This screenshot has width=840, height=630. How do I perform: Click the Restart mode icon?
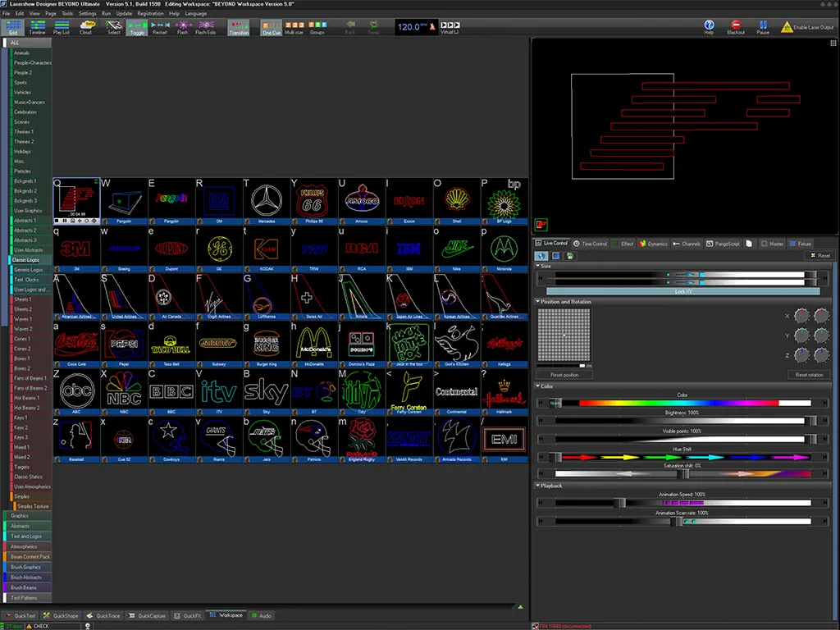(x=160, y=25)
